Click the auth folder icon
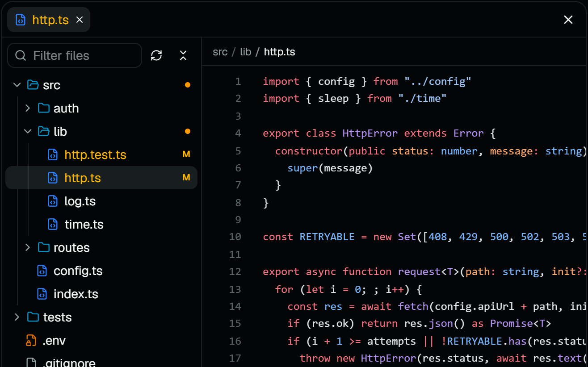This screenshot has width=588, height=367. (x=43, y=108)
